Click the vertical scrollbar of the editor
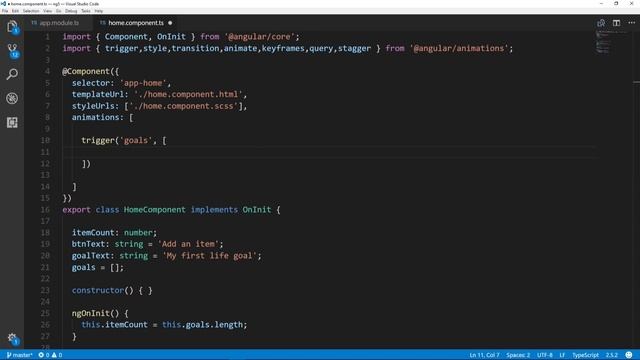 (636, 189)
